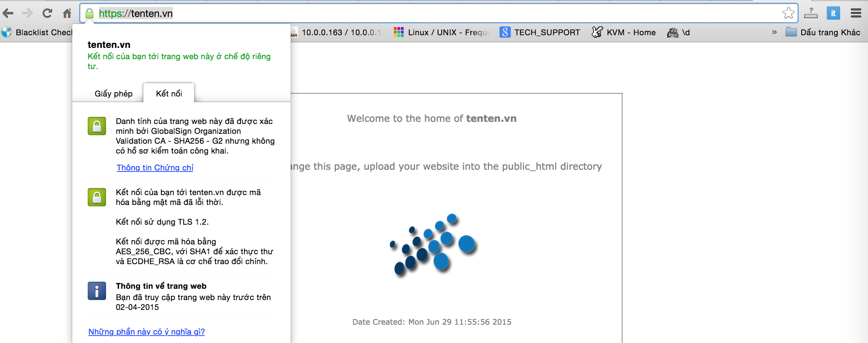This screenshot has height=343, width=868.
Task: Open the \d bookmark
Action: (x=678, y=32)
